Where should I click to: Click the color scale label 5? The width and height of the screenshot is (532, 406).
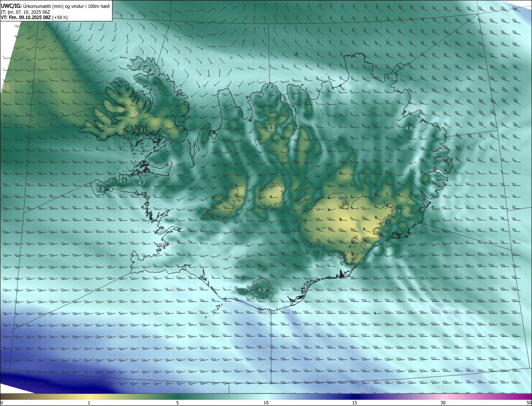pos(177,403)
